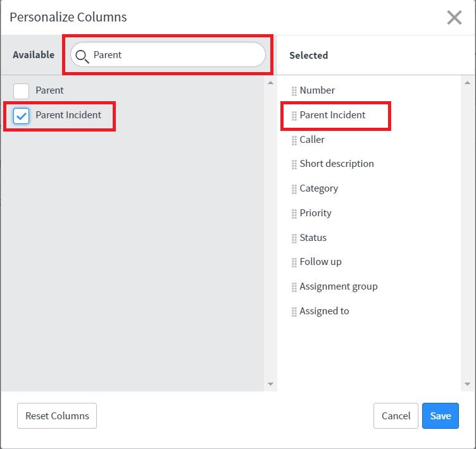Uncheck the Parent Incident checkbox
The height and width of the screenshot is (449, 476).
point(22,116)
